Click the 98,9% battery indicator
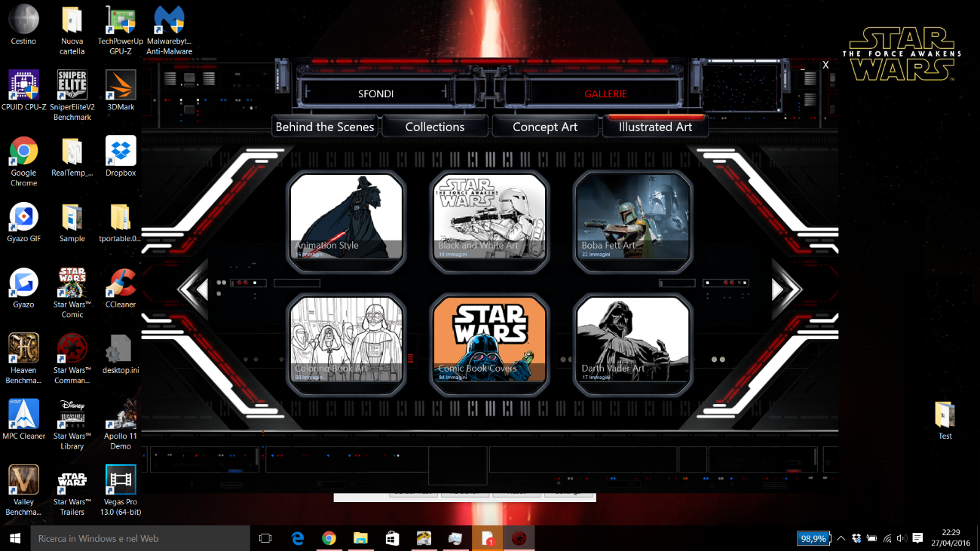Screen dimensions: 980x551 [x=813, y=538]
